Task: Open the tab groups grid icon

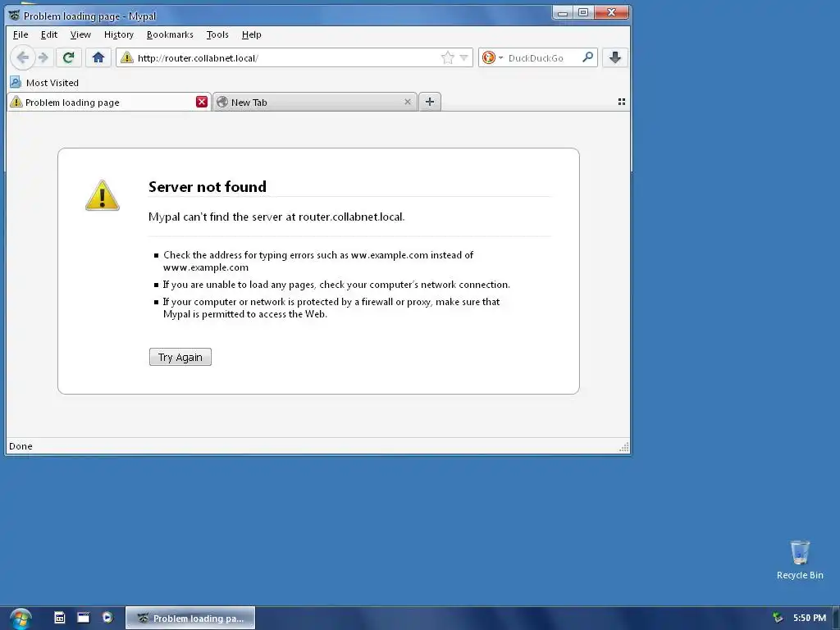Action: pos(622,101)
